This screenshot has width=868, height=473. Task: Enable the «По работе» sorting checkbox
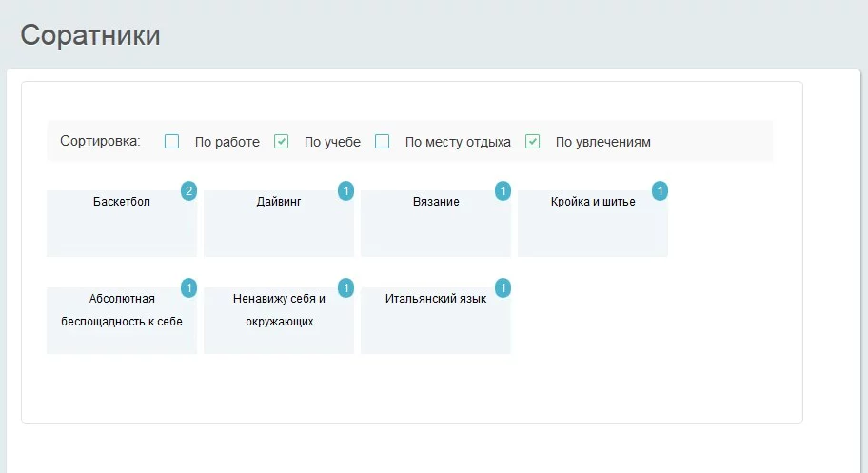172,142
